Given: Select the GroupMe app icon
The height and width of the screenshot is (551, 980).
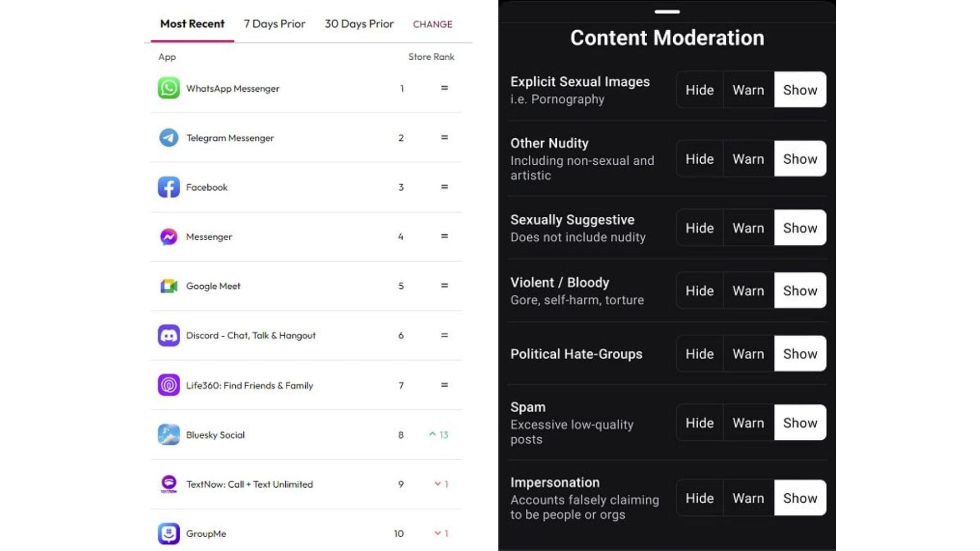Looking at the screenshot, I should (168, 534).
